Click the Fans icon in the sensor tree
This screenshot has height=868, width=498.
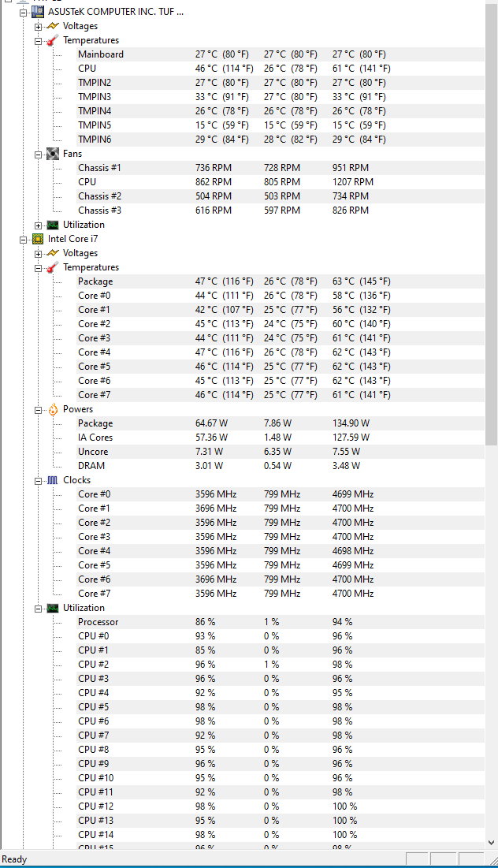tap(52, 153)
